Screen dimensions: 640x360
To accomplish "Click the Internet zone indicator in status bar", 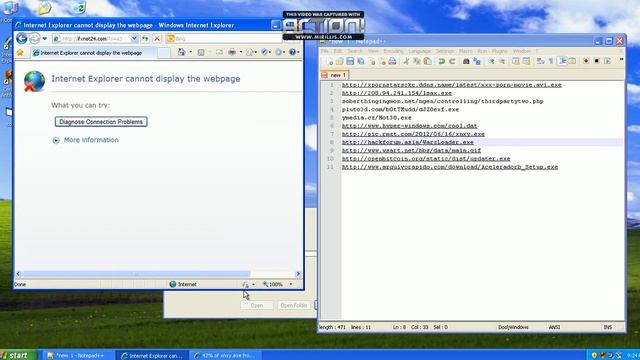I will coord(183,284).
